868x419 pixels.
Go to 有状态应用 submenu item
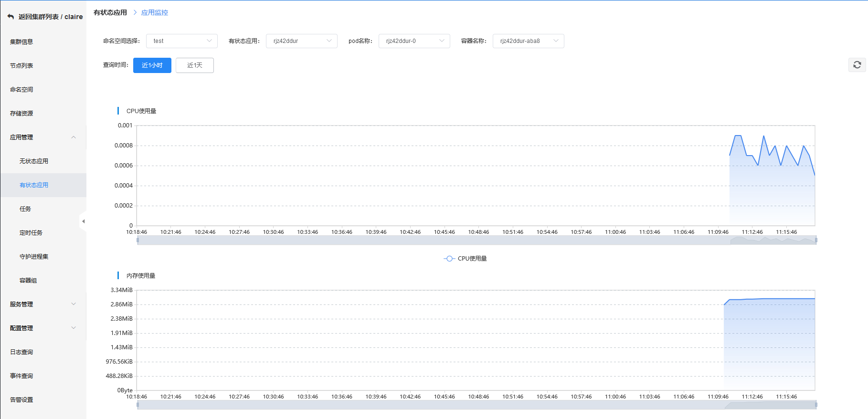point(43,185)
